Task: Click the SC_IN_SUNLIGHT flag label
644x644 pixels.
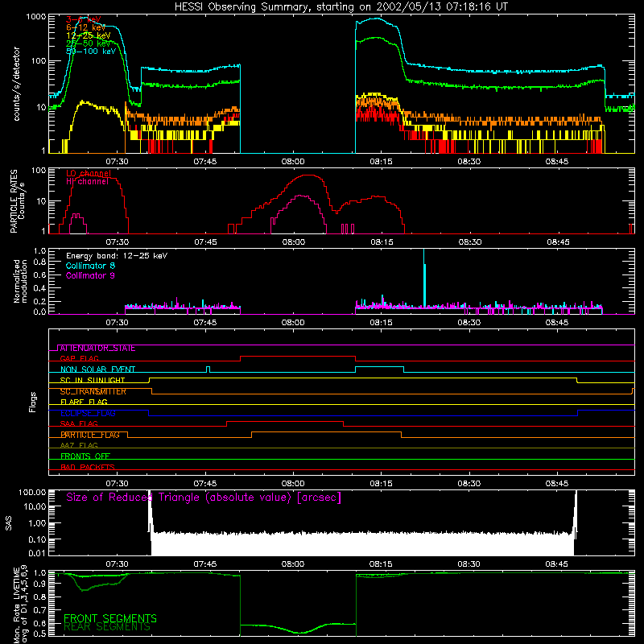Action: pos(93,380)
